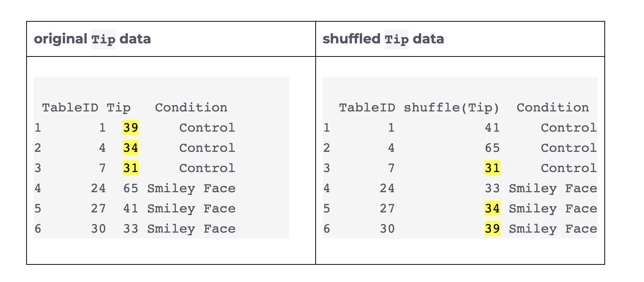
Task: Click the Tip column header in original table
Action: tap(119, 108)
